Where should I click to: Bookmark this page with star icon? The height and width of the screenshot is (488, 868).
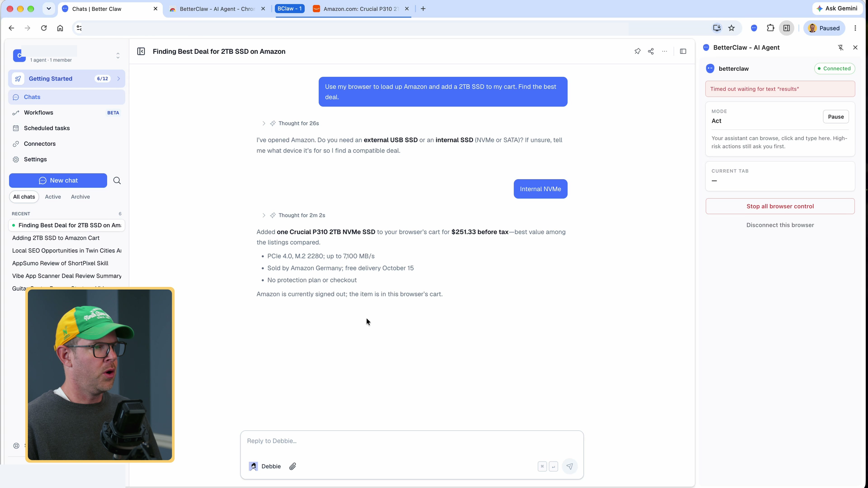coord(732,28)
